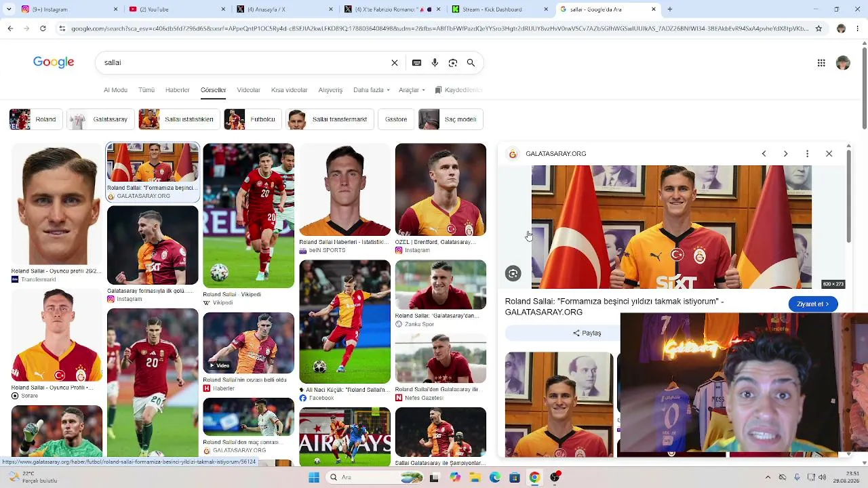This screenshot has height=488, width=868.
Task: Filter images by 'Gsstore' chip
Action: (x=396, y=119)
